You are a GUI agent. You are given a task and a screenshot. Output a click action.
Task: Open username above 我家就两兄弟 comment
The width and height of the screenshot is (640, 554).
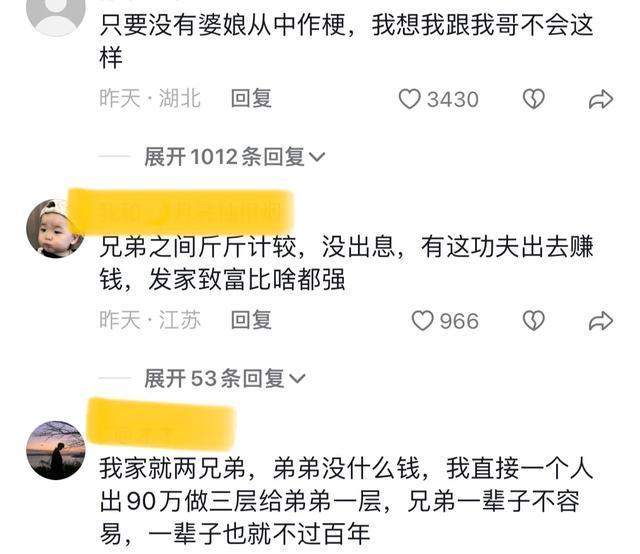point(162,423)
